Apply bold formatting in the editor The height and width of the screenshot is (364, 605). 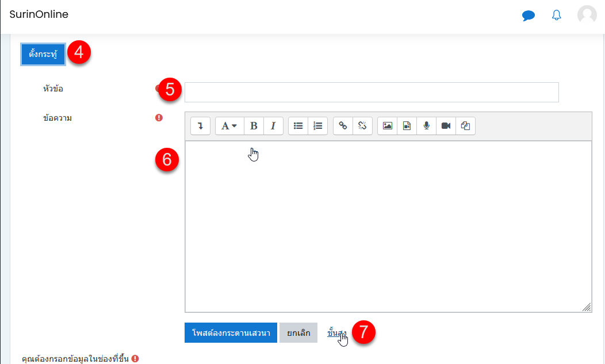(254, 126)
